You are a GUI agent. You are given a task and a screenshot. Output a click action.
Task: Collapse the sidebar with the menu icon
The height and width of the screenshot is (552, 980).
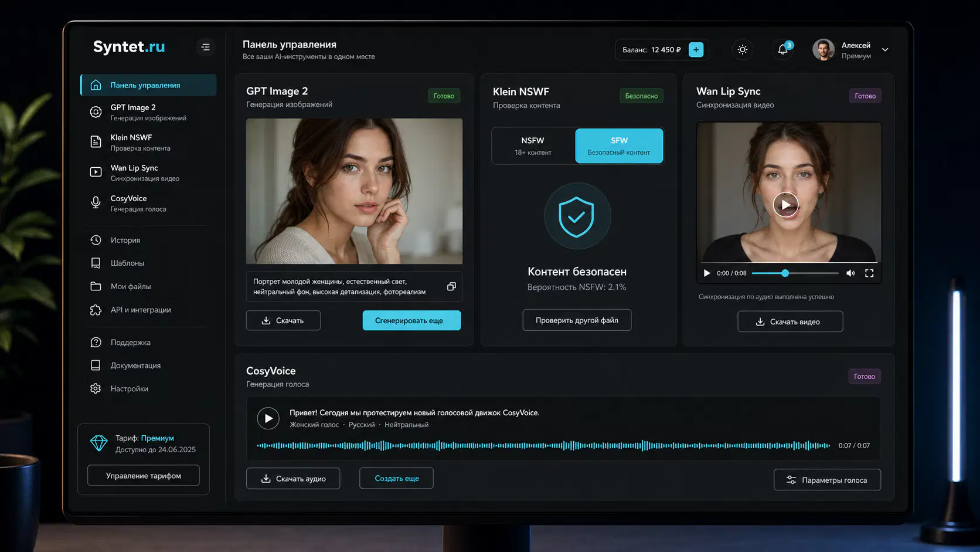(x=205, y=47)
